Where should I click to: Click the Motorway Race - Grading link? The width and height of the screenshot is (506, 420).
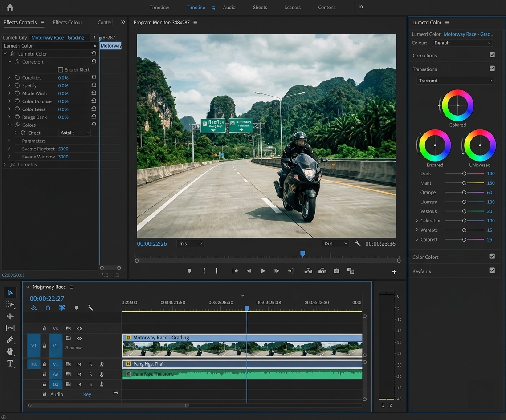[57, 38]
